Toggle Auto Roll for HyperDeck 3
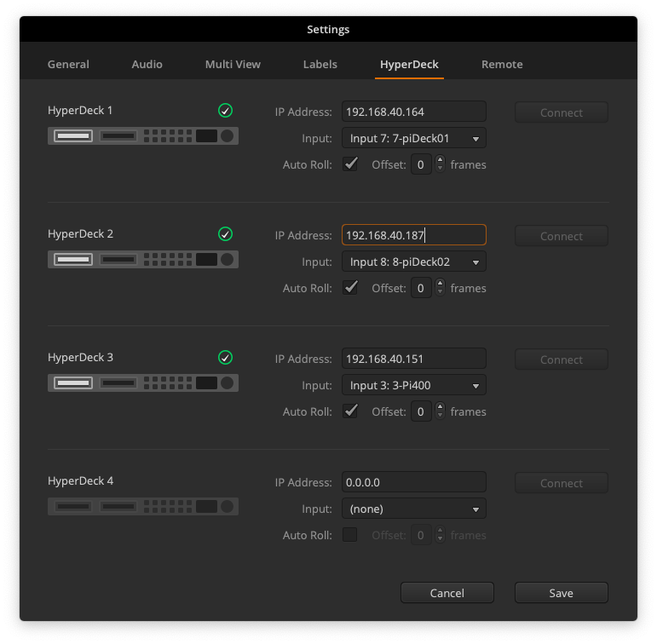Image resolution: width=657 pixels, height=644 pixels. point(350,411)
